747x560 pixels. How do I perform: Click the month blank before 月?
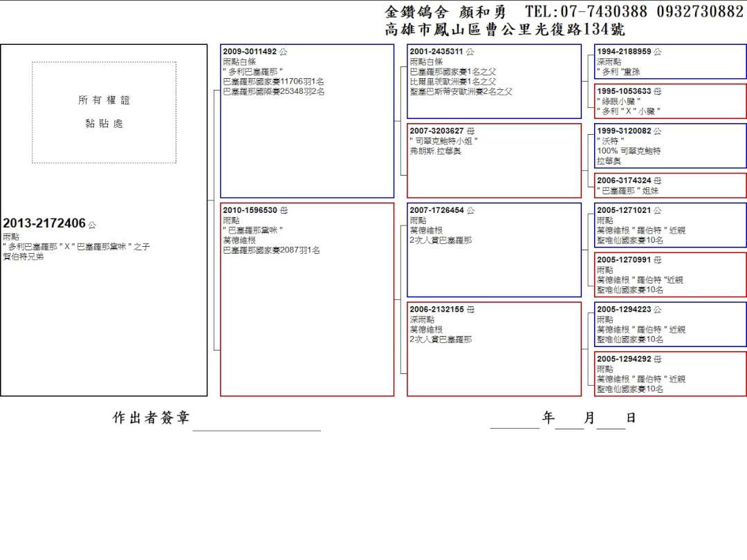coord(569,422)
